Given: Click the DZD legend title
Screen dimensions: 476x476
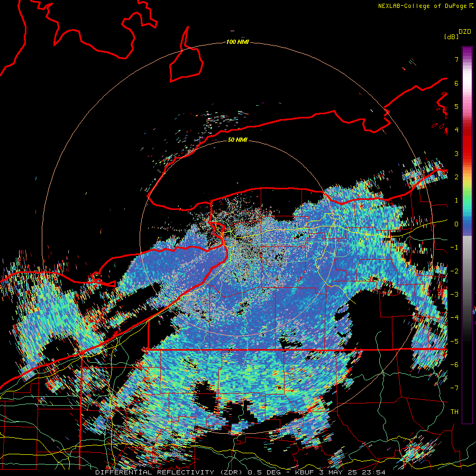Looking at the screenshot, I should pyautogui.click(x=465, y=32).
